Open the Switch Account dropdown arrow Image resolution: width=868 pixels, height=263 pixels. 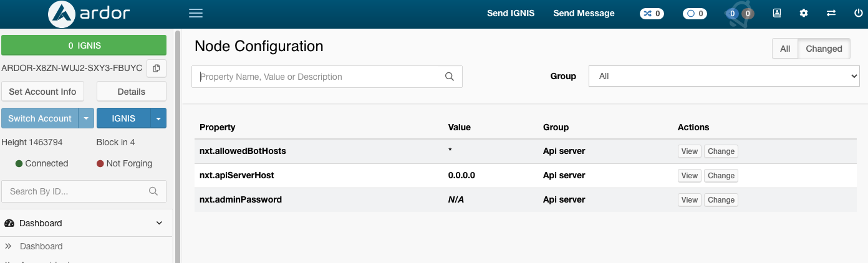86,118
